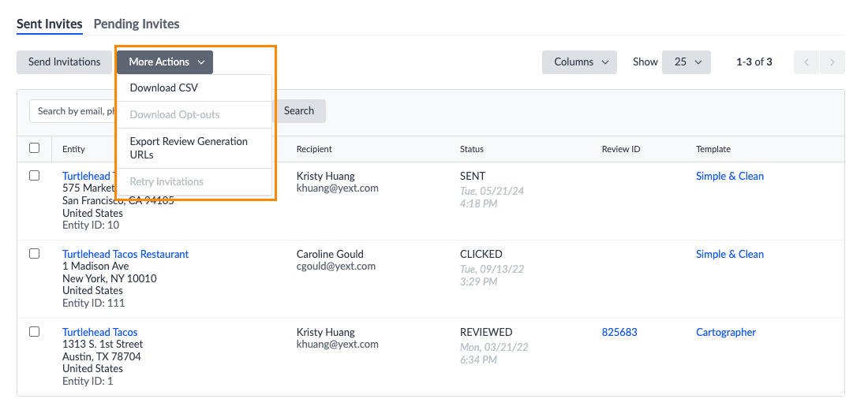Open the Columns dropdown
The height and width of the screenshot is (410, 868).
[580, 62]
